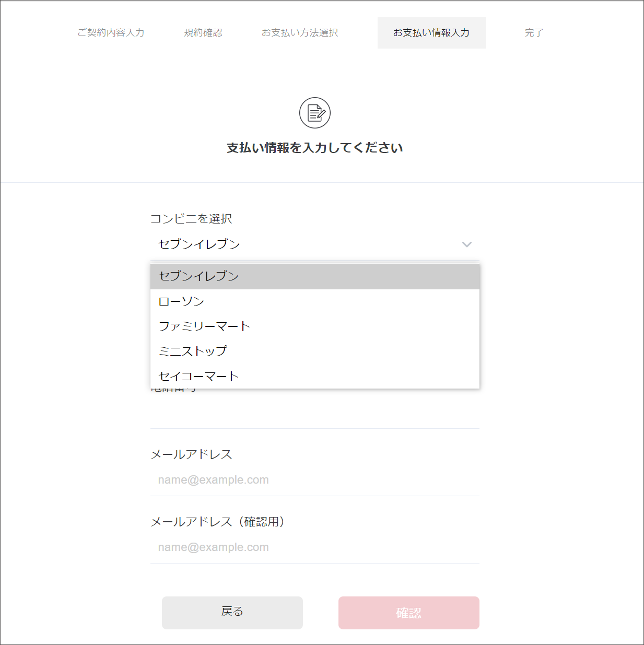The height and width of the screenshot is (645, 644).
Task: Click the active お支払い情報入力 tab
Action: 431,33
